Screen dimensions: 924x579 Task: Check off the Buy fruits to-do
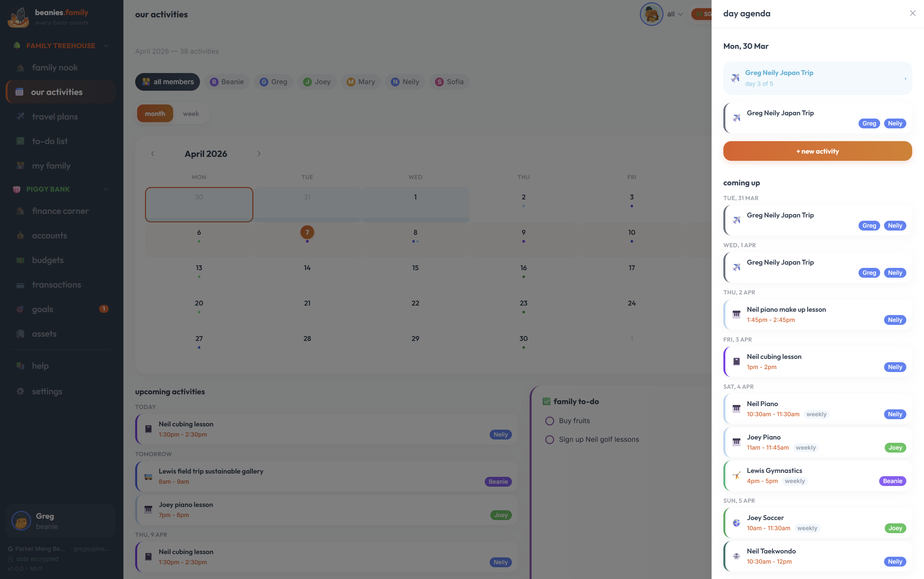click(x=550, y=421)
